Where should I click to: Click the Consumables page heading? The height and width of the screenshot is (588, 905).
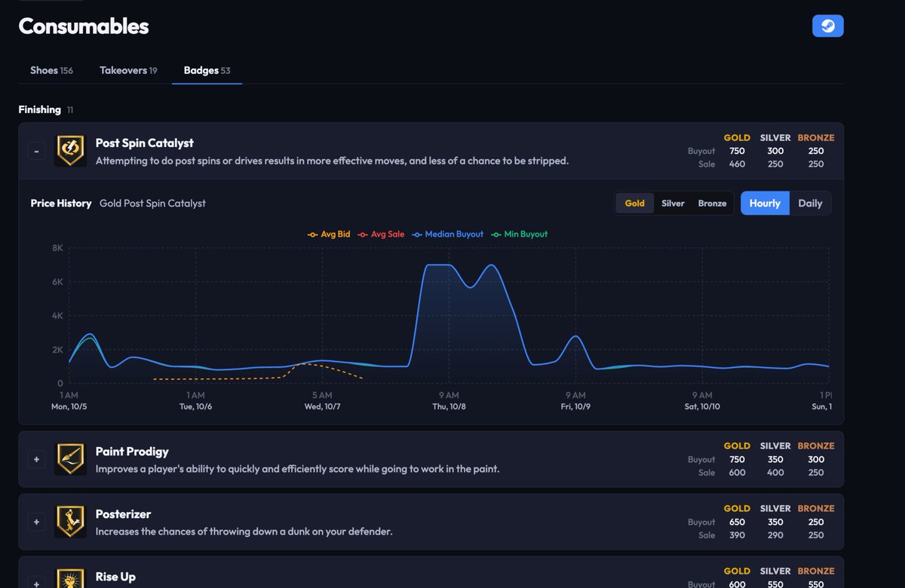[84, 26]
